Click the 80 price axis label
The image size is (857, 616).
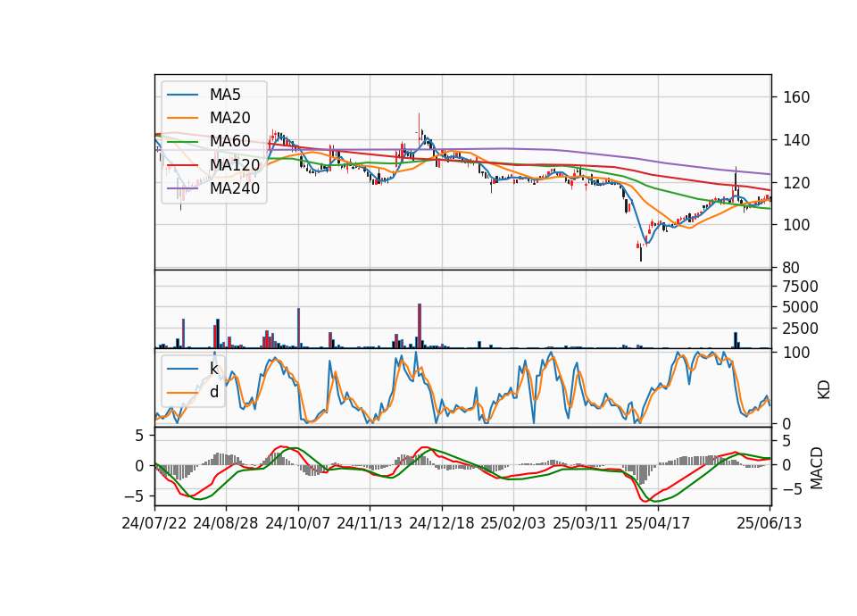click(792, 268)
